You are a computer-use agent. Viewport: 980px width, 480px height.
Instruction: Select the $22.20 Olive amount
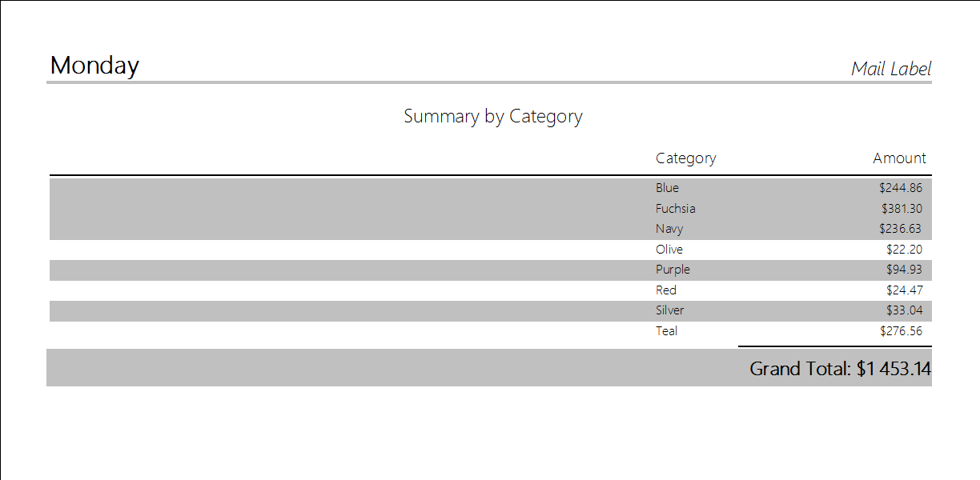tap(904, 250)
